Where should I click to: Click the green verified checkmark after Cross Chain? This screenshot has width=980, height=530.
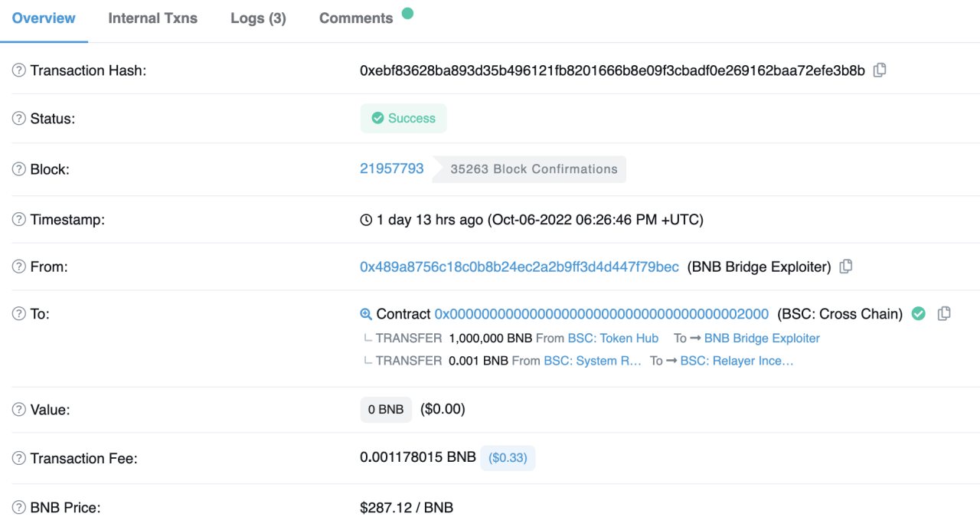[919, 313]
